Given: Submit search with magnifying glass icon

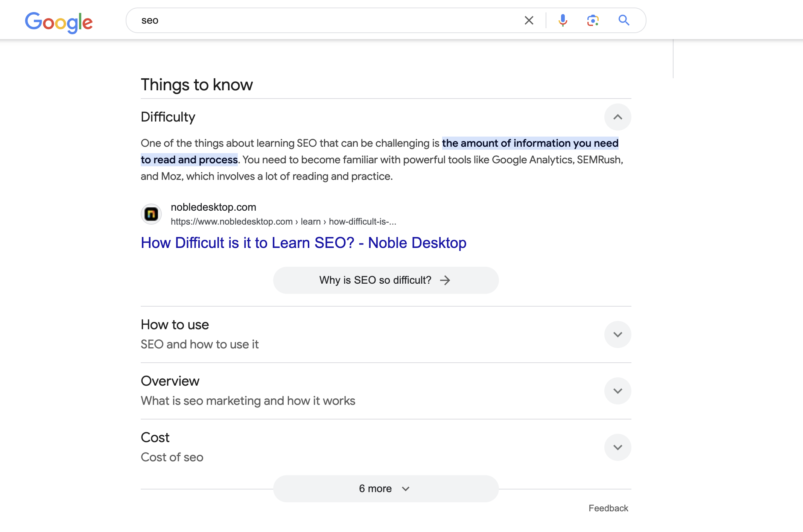Looking at the screenshot, I should point(624,20).
